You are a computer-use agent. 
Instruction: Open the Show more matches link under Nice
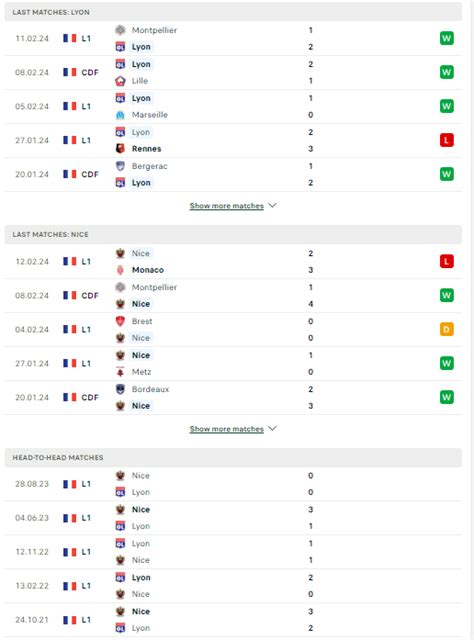[x=227, y=429]
